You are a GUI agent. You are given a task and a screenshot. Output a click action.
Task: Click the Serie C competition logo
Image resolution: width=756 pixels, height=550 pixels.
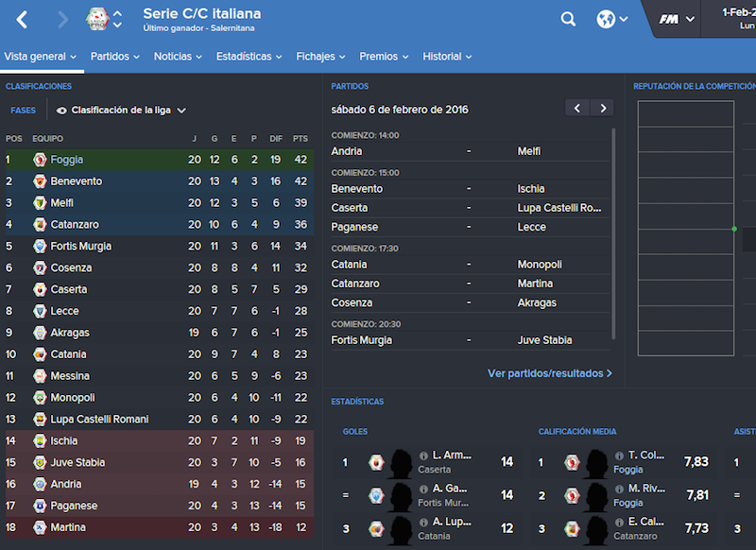[x=97, y=19]
